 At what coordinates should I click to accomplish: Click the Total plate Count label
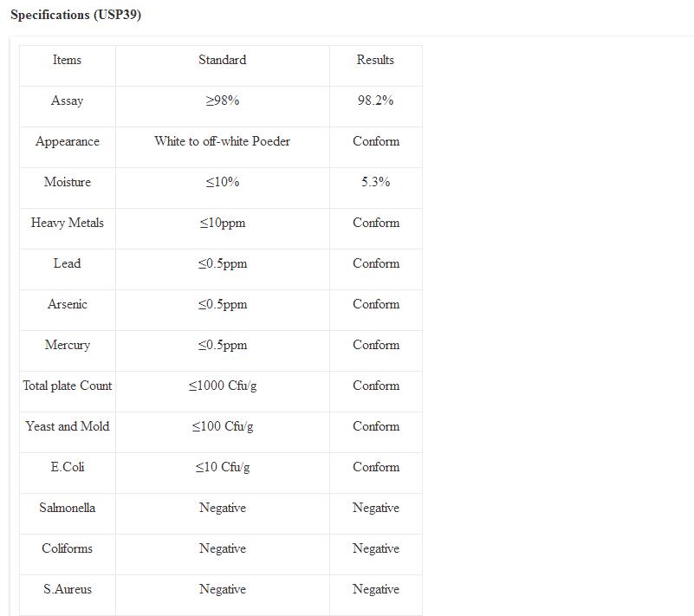coord(67,386)
